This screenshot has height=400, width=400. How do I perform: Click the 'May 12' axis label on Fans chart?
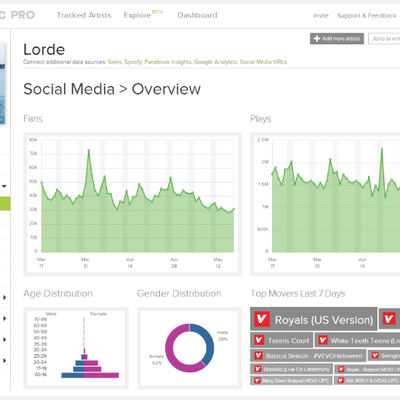coord(218,263)
